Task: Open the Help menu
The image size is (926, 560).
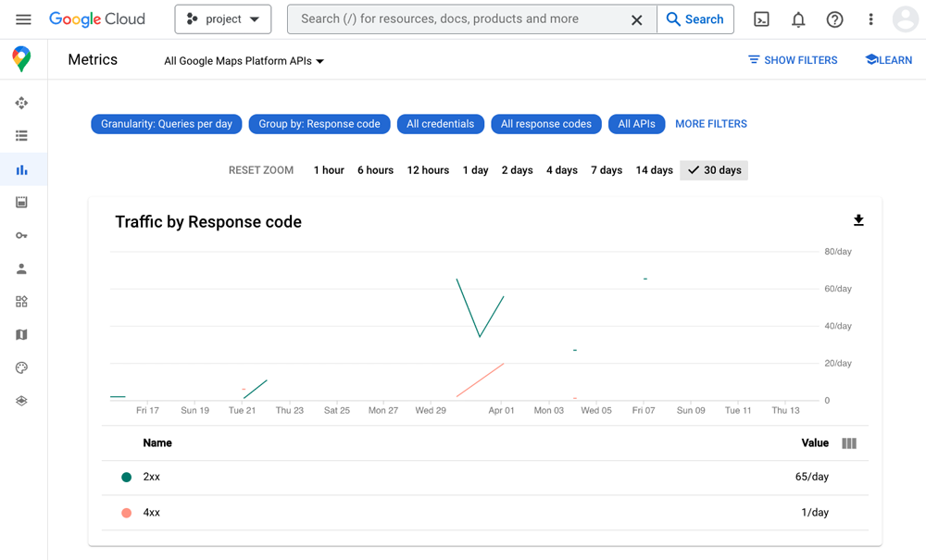Action: point(834,19)
